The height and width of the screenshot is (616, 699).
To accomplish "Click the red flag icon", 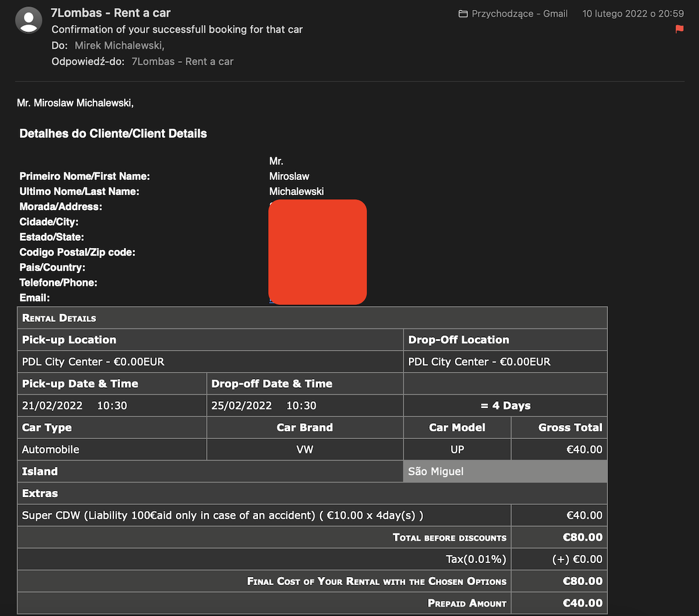I will pyautogui.click(x=679, y=29).
